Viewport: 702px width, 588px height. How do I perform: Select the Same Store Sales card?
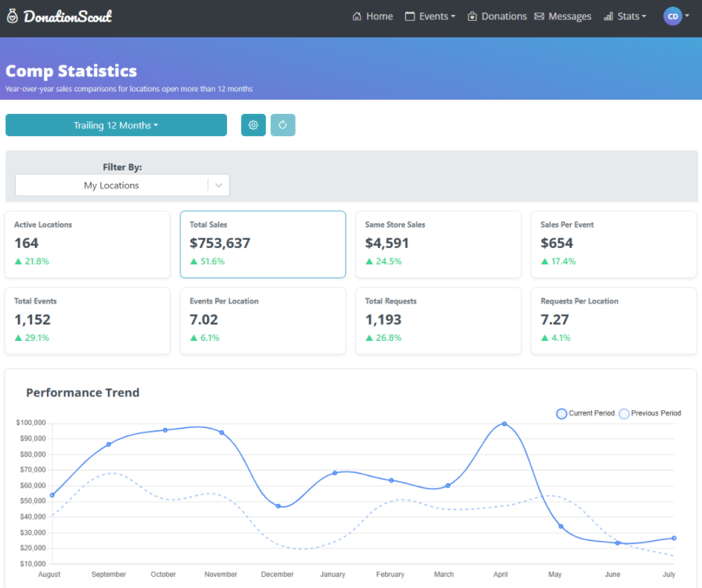438,244
